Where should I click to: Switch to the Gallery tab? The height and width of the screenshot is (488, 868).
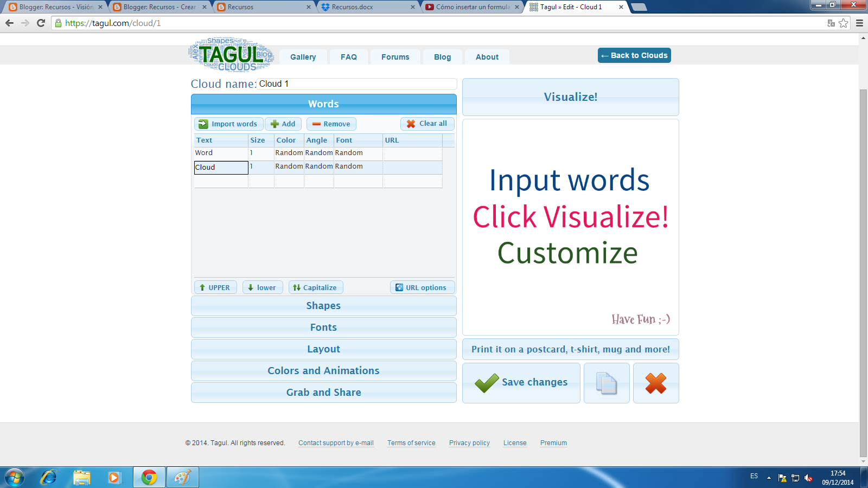click(x=302, y=57)
